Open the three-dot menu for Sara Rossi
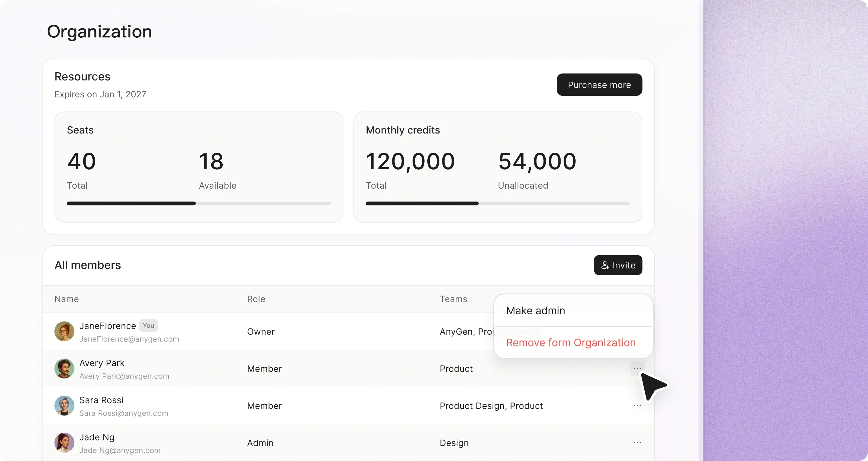 tap(637, 405)
